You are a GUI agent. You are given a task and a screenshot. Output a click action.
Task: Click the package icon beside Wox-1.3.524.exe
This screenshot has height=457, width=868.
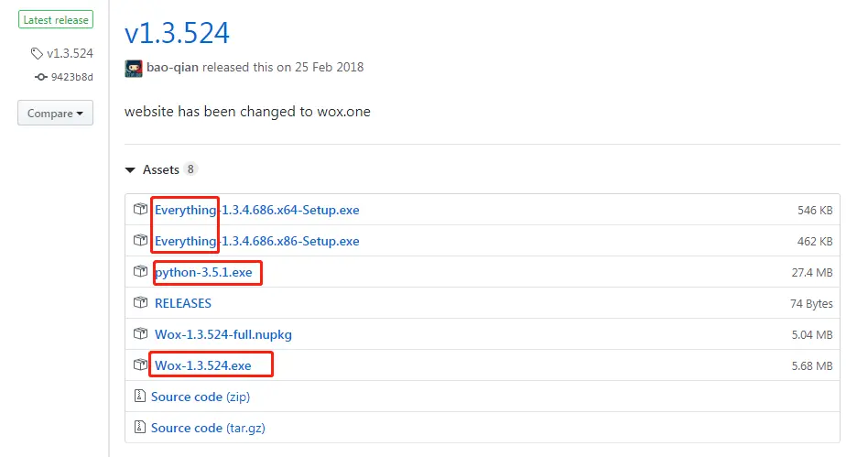click(141, 365)
